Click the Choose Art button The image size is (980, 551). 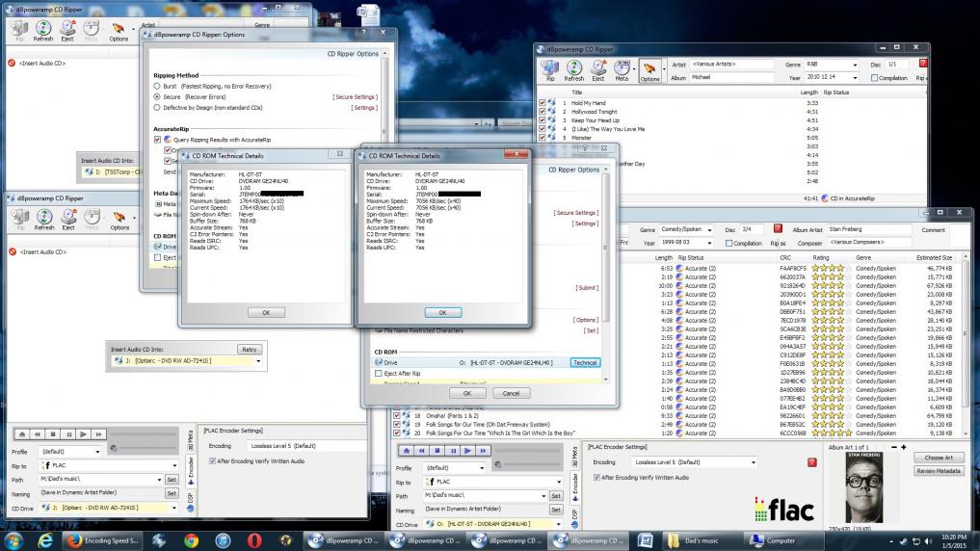point(938,458)
